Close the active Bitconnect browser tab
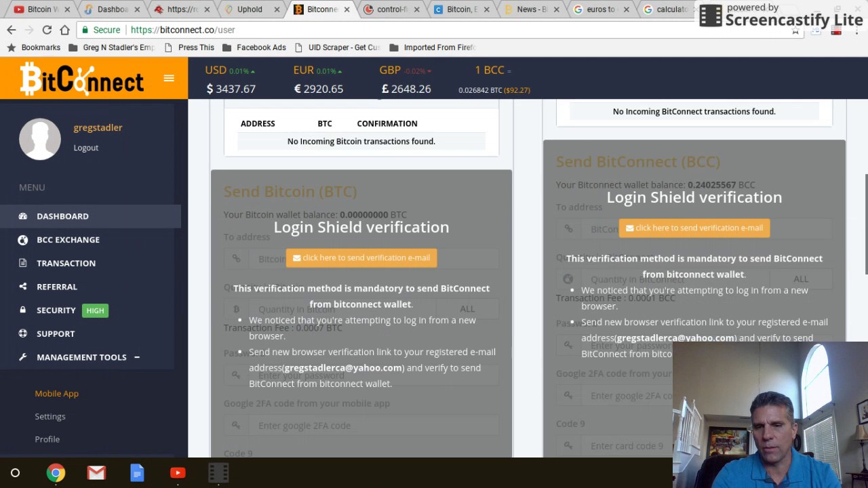Screen dimensions: 868x488 click(x=347, y=9)
